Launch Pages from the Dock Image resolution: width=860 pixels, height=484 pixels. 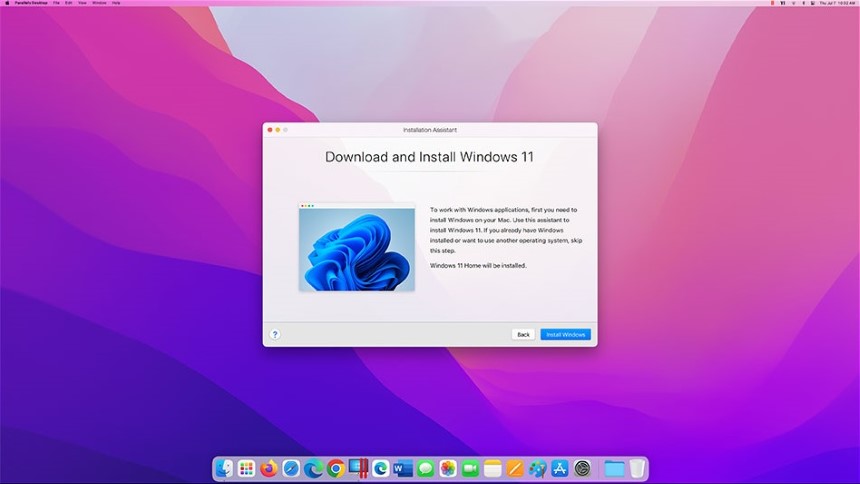(515, 469)
